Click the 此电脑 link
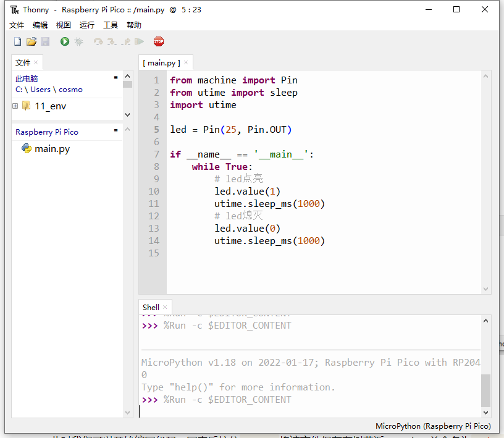 coord(27,78)
